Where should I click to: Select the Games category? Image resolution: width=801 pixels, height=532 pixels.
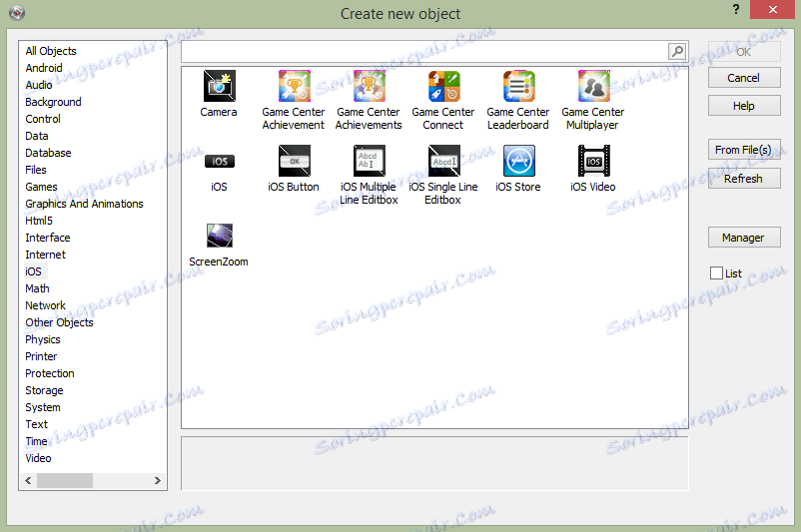tap(41, 187)
